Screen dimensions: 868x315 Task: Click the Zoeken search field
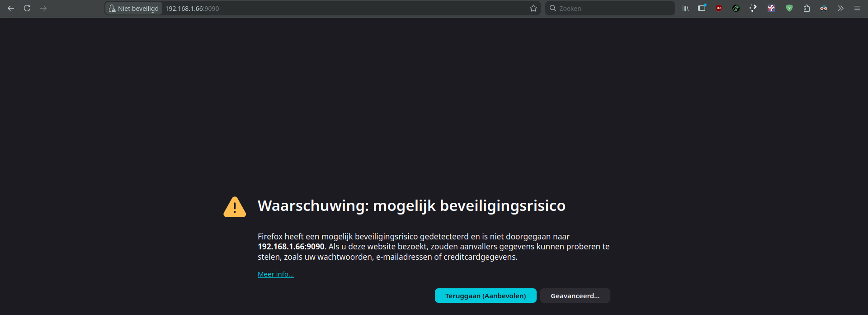click(x=610, y=8)
